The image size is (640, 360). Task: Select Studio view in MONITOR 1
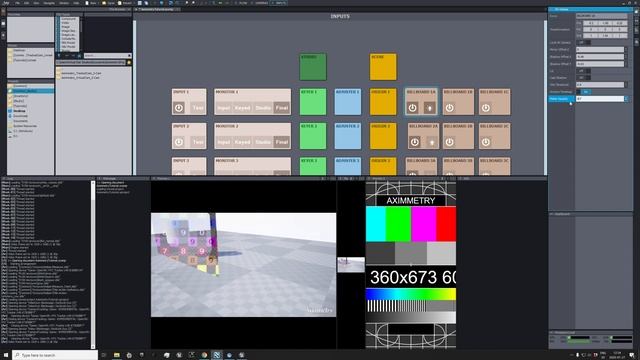pyautogui.click(x=263, y=108)
